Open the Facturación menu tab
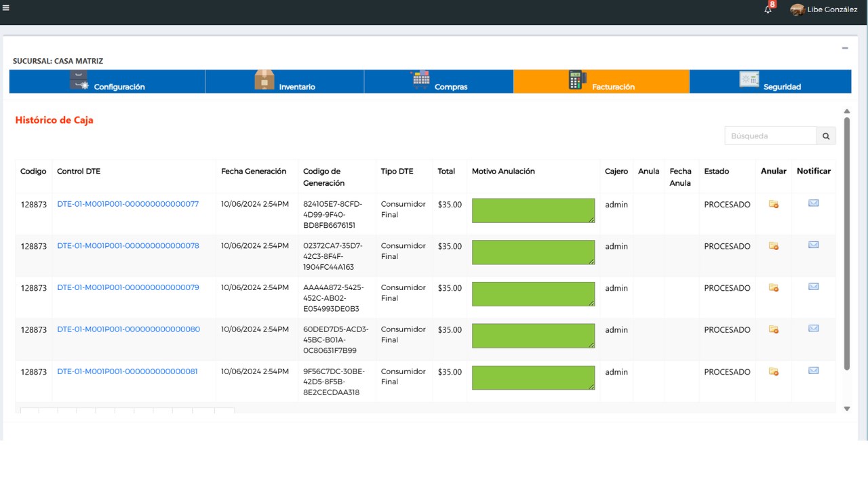 (601, 81)
